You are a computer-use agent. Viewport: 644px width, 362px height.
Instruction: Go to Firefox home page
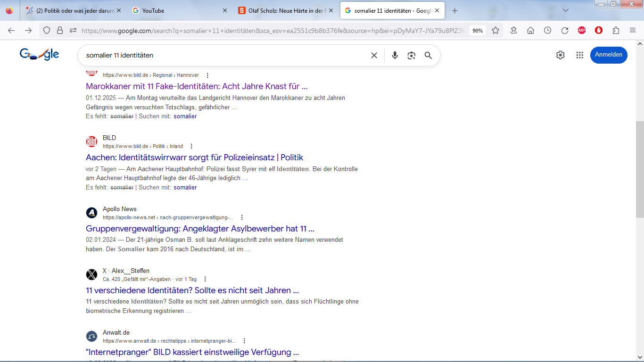tap(531, 30)
